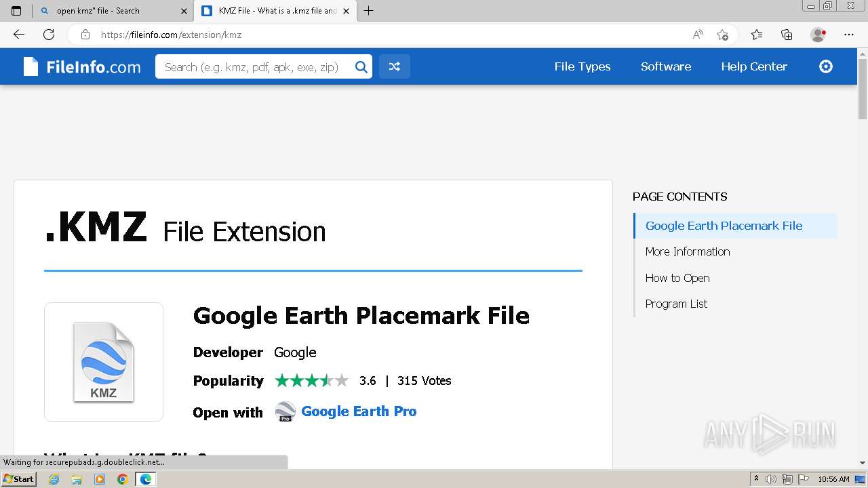
Task: Open Edge settings and more menu
Action: point(849,35)
